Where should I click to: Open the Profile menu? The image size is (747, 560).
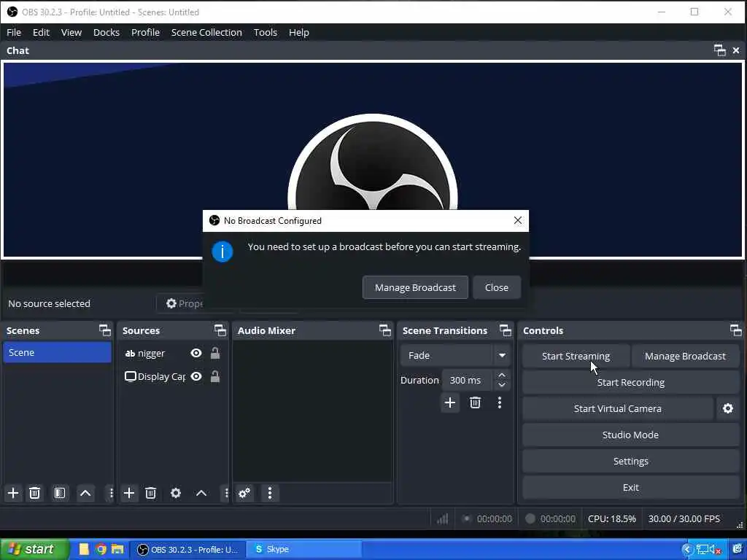click(145, 32)
